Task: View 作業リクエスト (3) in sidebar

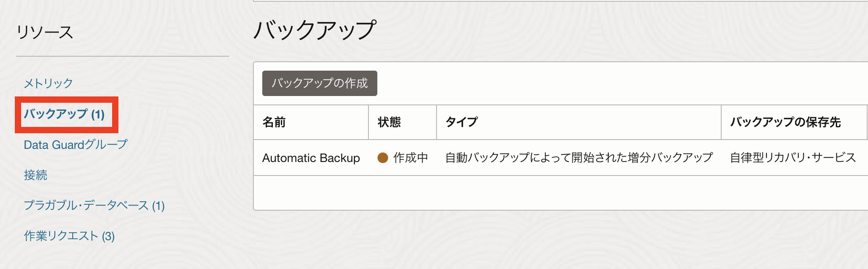Action: point(69,236)
